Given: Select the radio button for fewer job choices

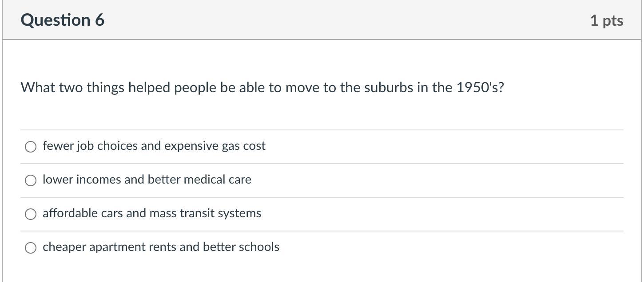Looking at the screenshot, I should click(31, 147).
